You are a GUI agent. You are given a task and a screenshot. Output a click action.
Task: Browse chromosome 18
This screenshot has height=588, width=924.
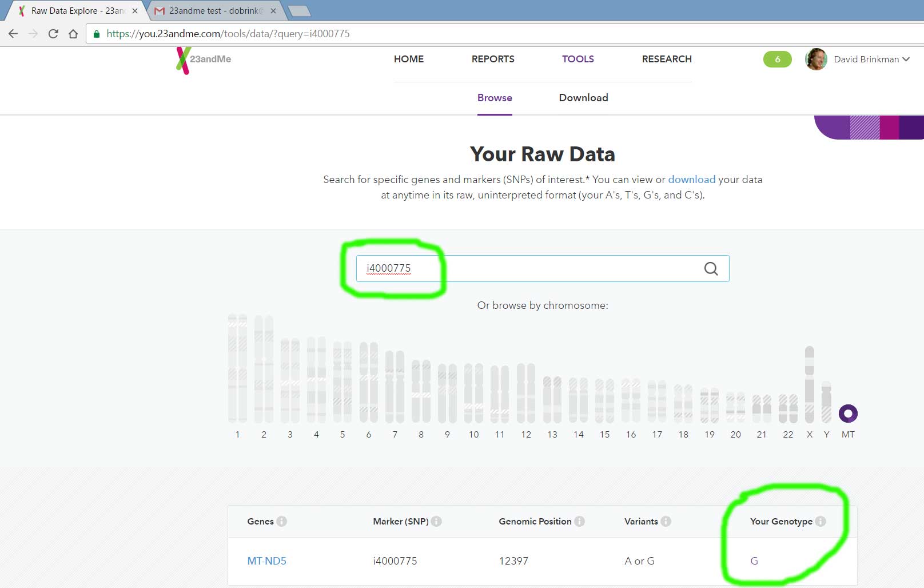tap(683, 404)
